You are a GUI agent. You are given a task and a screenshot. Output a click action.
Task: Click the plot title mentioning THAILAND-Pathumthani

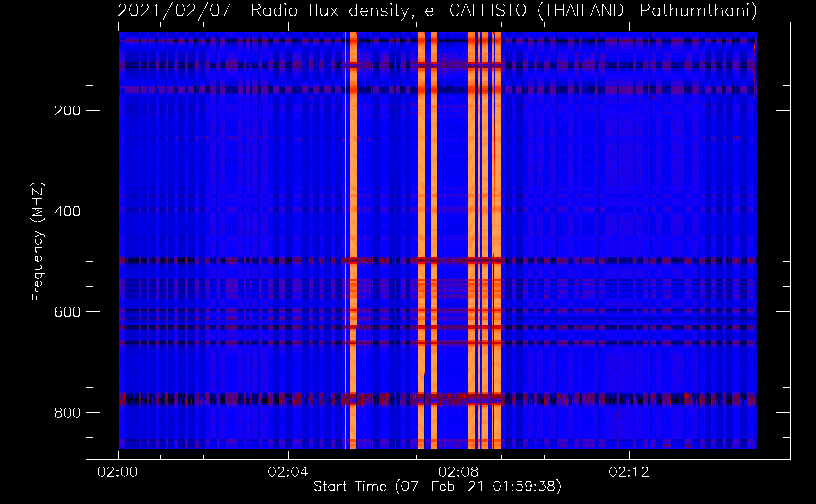point(437,10)
